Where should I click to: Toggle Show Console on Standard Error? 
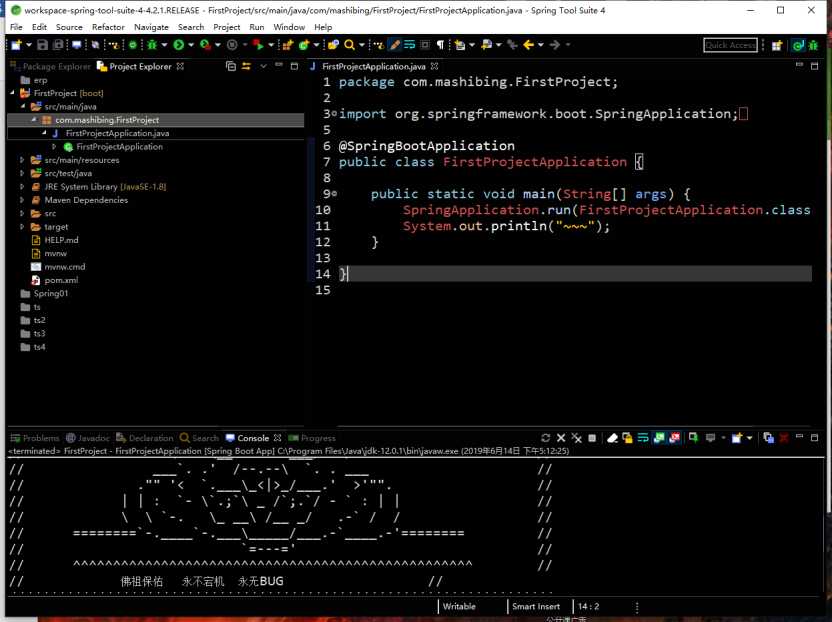pos(674,438)
